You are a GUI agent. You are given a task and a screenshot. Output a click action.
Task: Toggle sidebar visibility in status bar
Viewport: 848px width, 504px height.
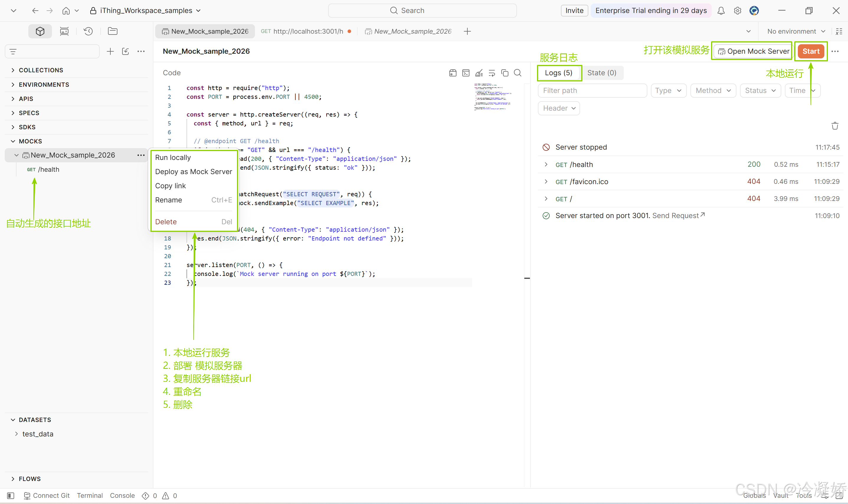[x=11, y=496]
